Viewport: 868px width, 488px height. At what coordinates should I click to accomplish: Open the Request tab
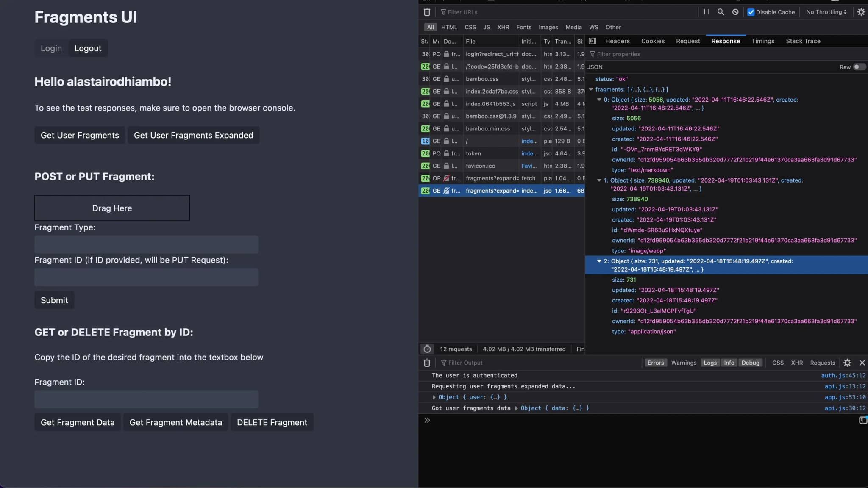[x=688, y=41]
